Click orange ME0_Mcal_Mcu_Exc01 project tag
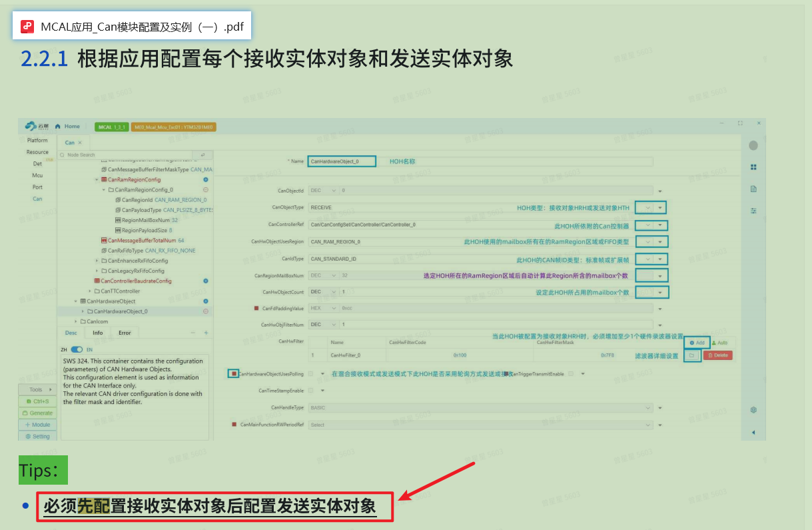The height and width of the screenshot is (530, 812). click(174, 127)
